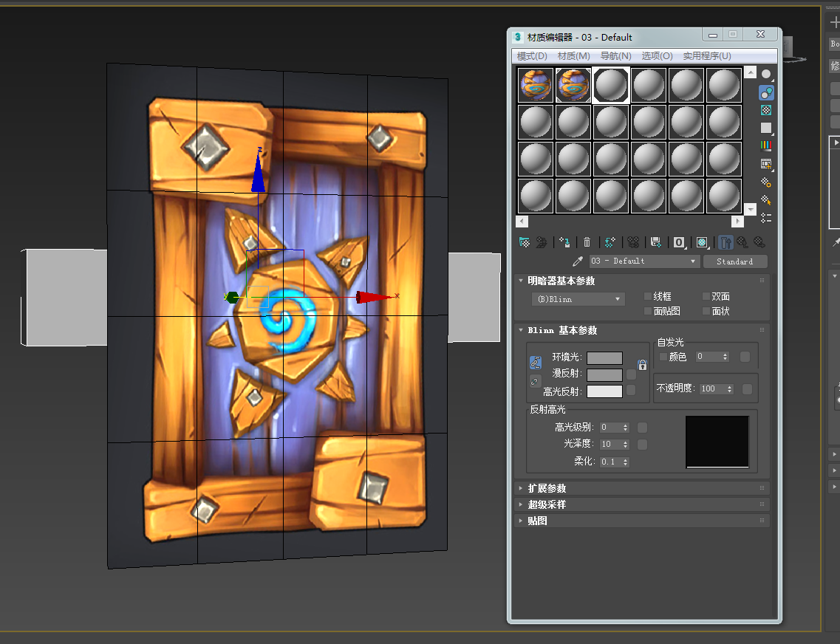The image size is (840, 644).
Task: Click sample slots scroll right arrow
Action: [737, 221]
